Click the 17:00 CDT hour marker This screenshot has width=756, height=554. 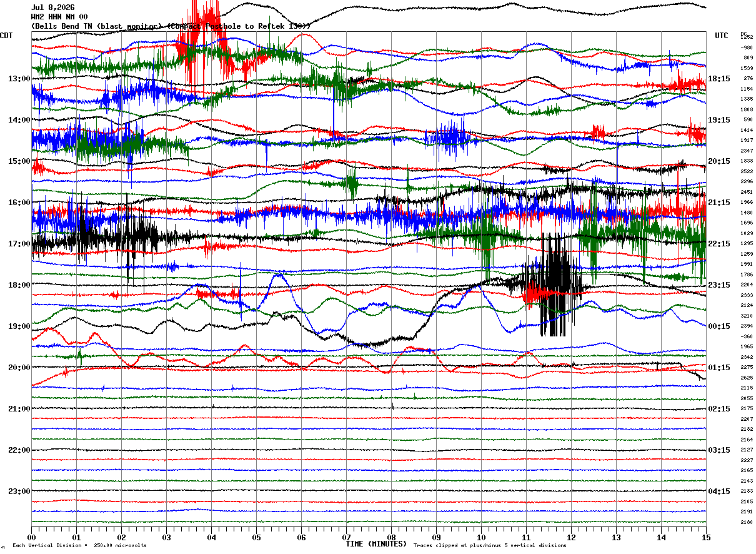tap(19, 244)
